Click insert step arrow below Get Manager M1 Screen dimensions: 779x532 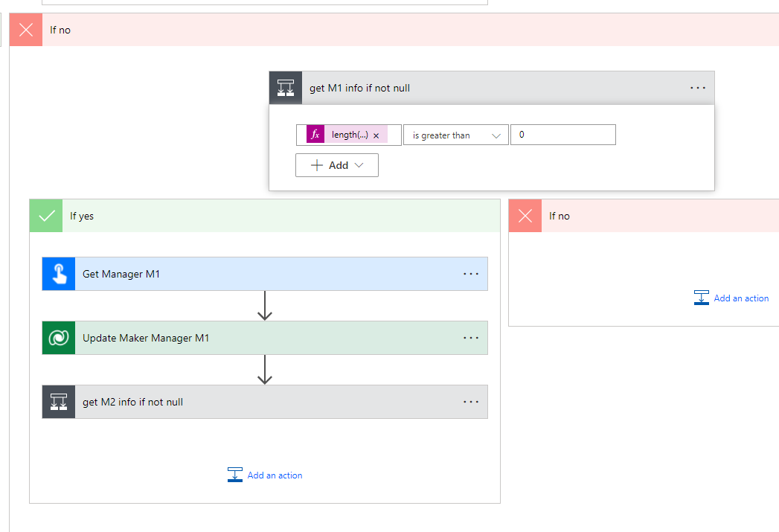[265, 306]
